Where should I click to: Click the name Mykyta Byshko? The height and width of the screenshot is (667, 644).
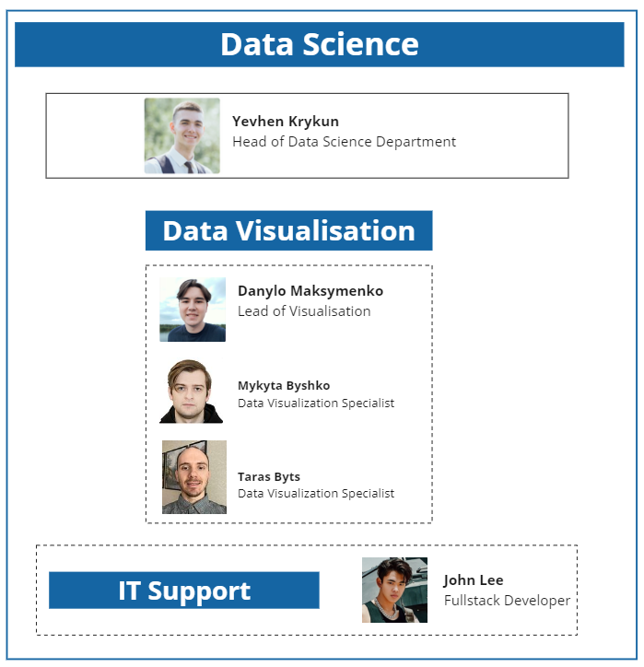point(284,386)
